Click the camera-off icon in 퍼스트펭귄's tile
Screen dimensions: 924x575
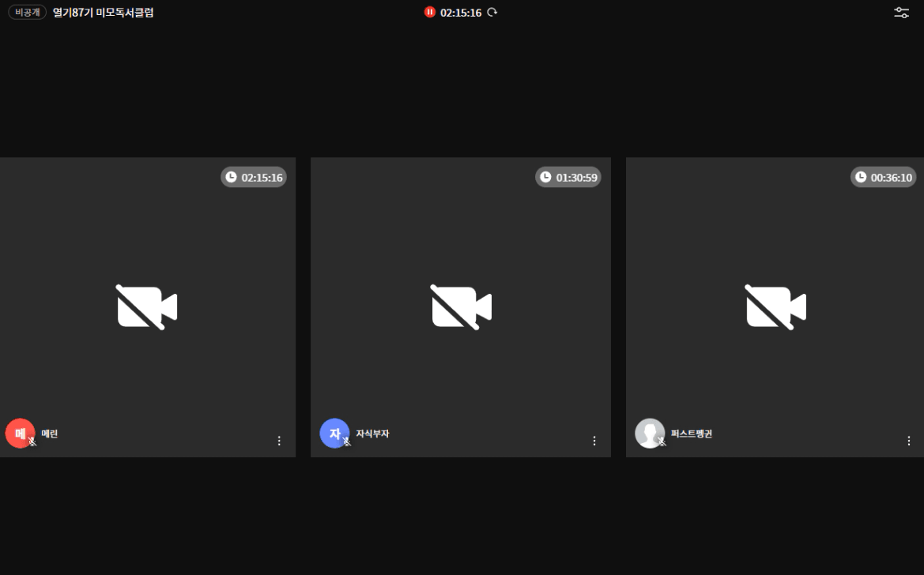tap(775, 307)
